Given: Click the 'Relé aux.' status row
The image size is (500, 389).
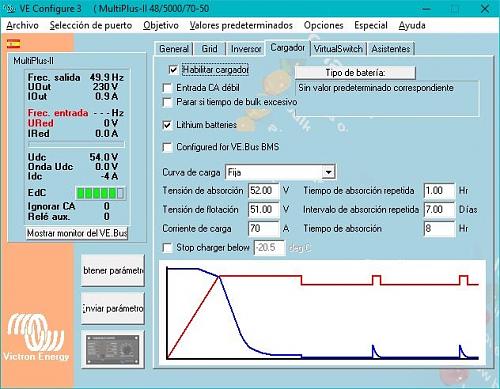Looking at the screenshot, I should [x=69, y=217].
